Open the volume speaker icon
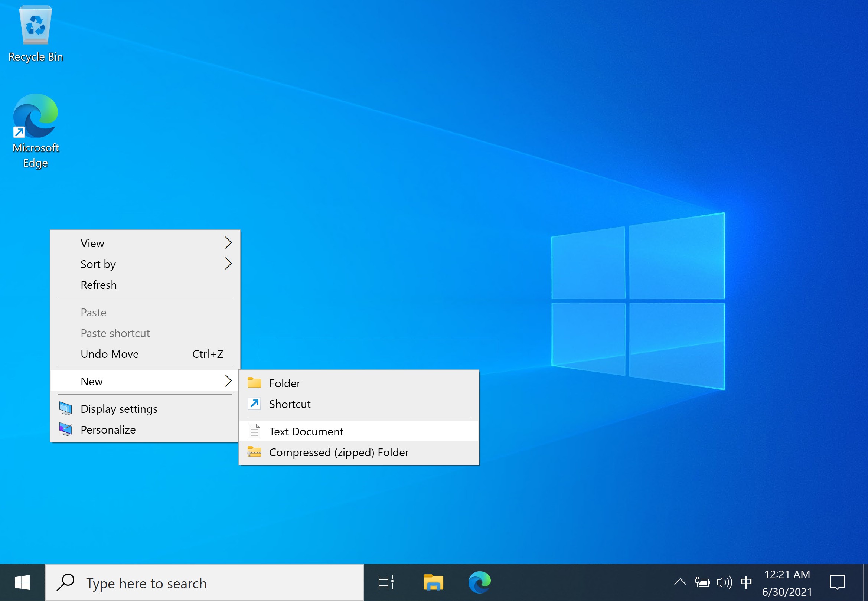The image size is (868, 601). click(x=724, y=582)
